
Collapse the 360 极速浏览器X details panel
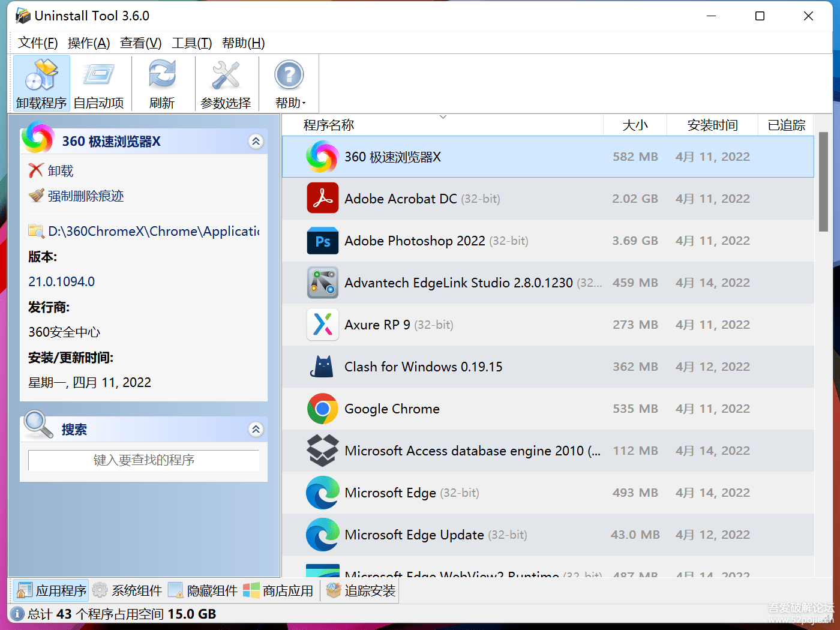[256, 142]
